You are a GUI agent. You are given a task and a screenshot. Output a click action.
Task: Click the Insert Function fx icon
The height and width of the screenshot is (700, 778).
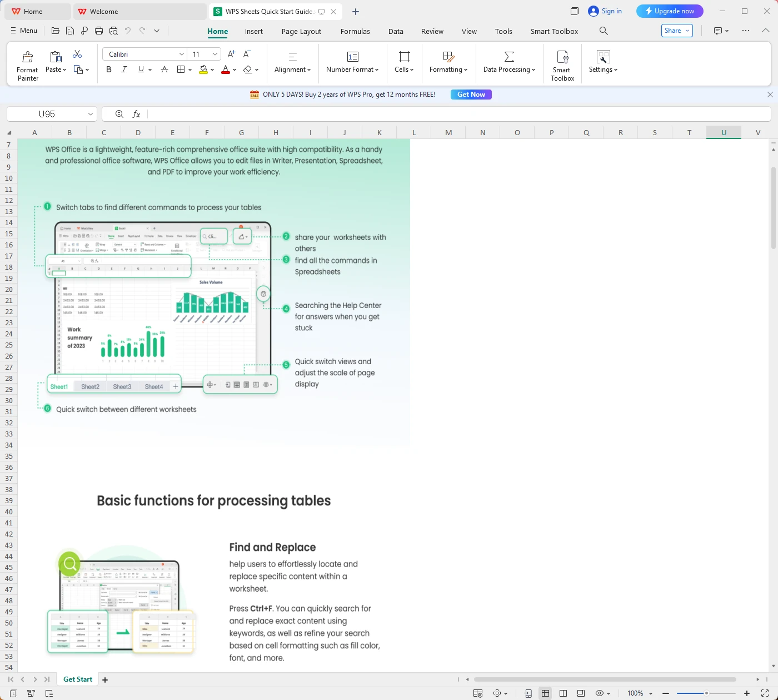pos(136,114)
